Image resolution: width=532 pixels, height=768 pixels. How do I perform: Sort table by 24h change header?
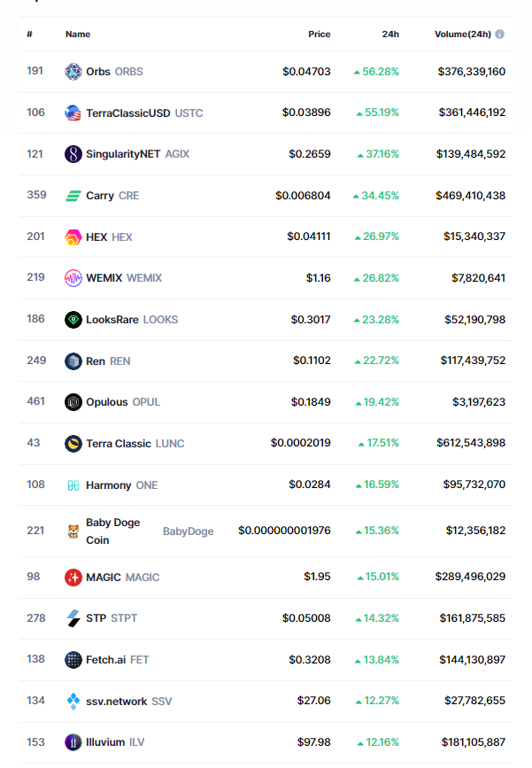[390, 35]
